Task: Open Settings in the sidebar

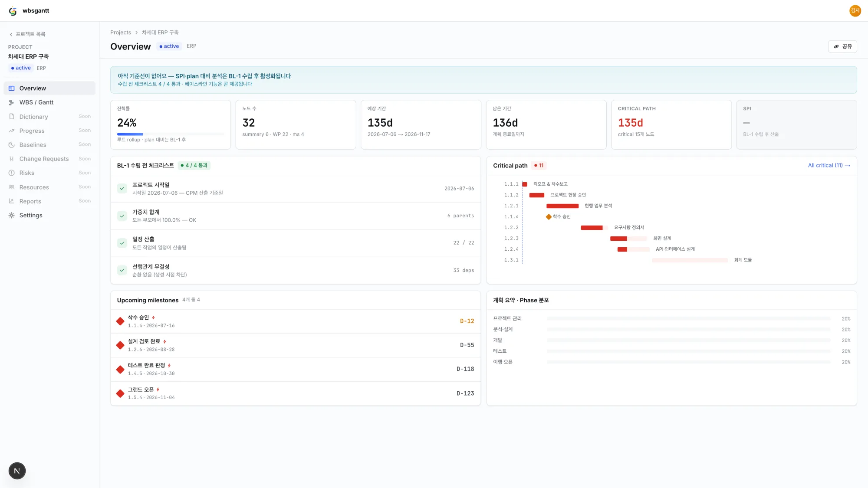Action: tap(49, 216)
